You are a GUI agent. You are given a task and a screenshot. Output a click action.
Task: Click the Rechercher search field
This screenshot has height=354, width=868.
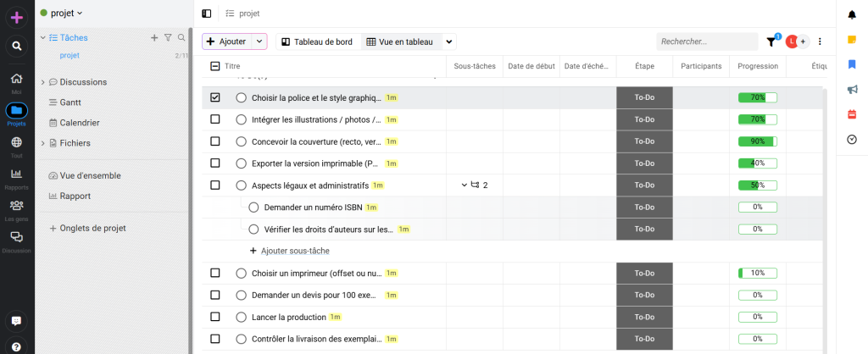point(707,41)
